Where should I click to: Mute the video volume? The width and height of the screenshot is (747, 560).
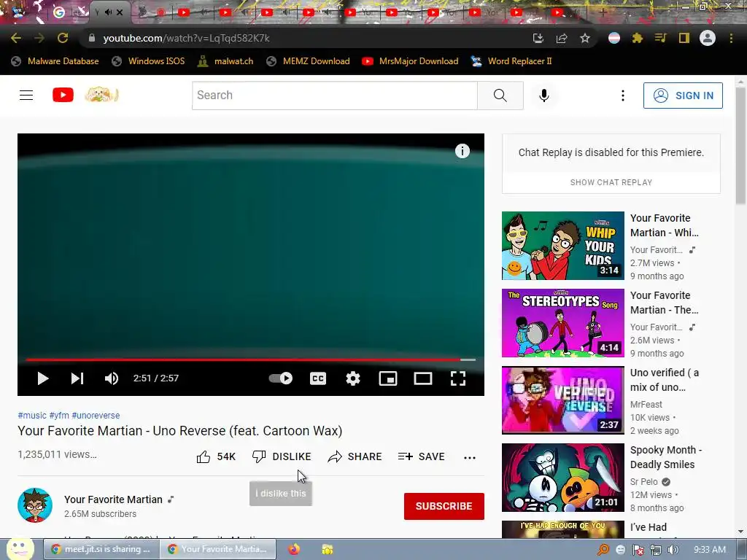112,378
